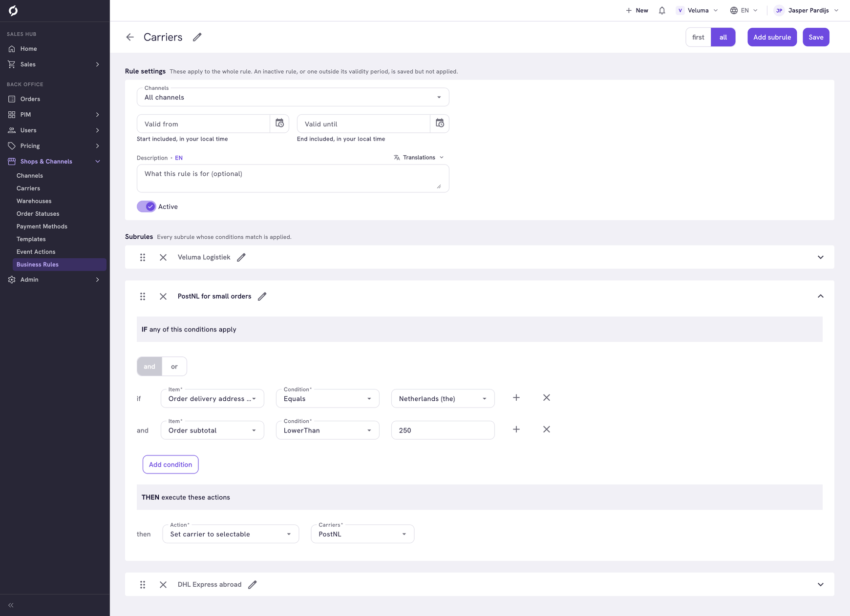The image size is (850, 616).
Task: Switch the condition operator to 'and'
Action: click(x=149, y=367)
